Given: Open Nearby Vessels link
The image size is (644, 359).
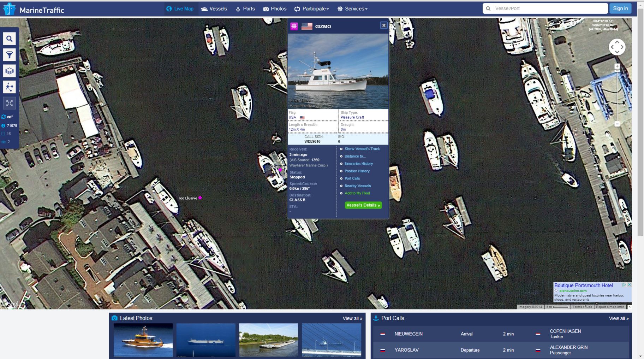Looking at the screenshot, I should click(x=358, y=186).
